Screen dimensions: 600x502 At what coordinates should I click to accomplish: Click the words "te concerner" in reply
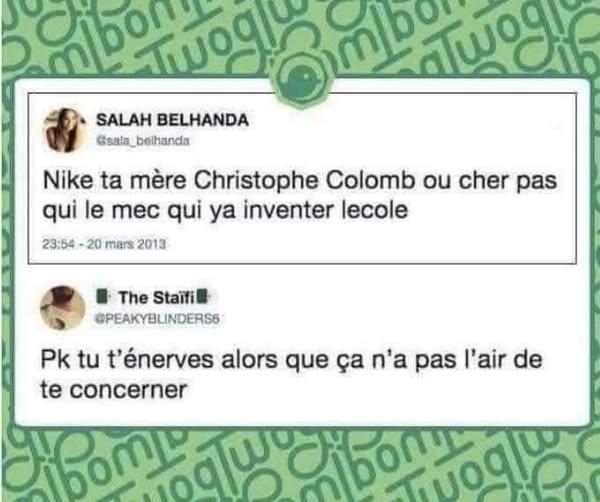(x=114, y=390)
